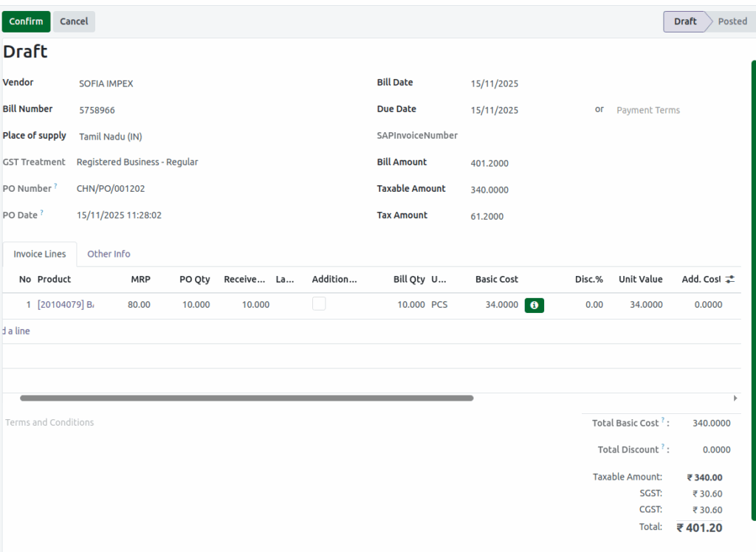Click the help mark next to PO Number
This screenshot has width=756, height=552.
pyautogui.click(x=55, y=186)
